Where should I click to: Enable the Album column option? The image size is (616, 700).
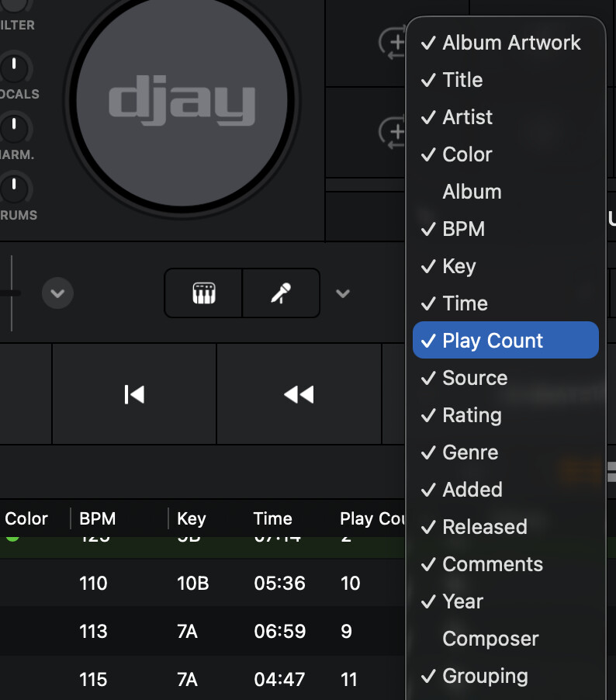tap(472, 192)
